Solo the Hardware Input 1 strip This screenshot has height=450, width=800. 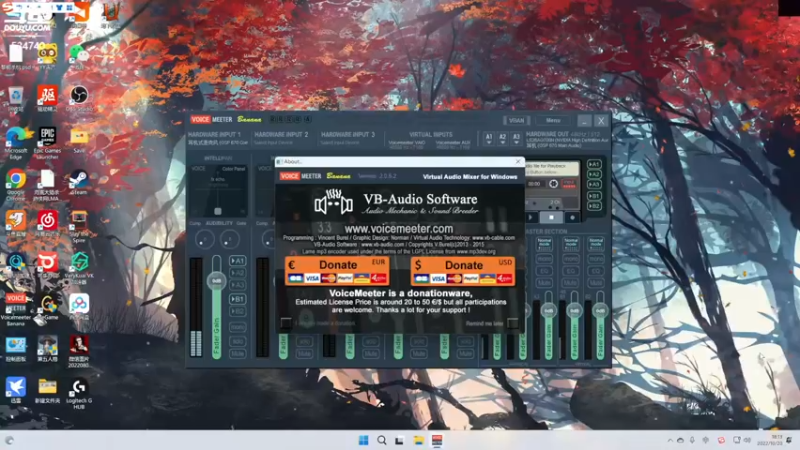point(237,341)
